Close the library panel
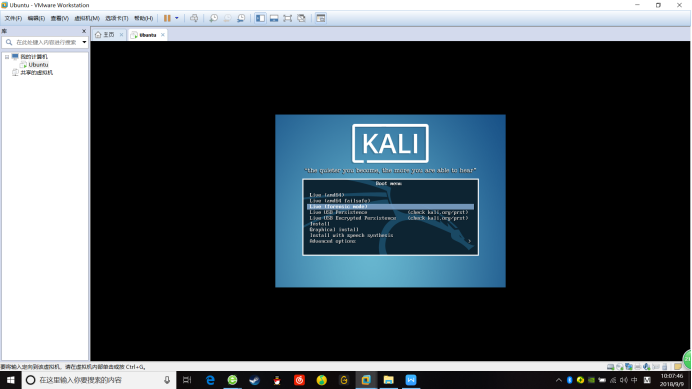692x389 pixels. tap(84, 31)
